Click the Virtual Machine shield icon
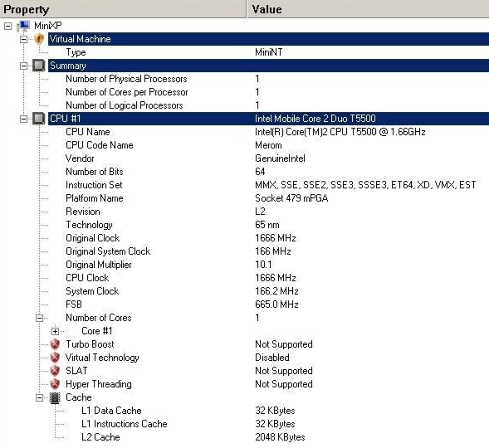Screen dimensions: 489x448 pos(39,39)
